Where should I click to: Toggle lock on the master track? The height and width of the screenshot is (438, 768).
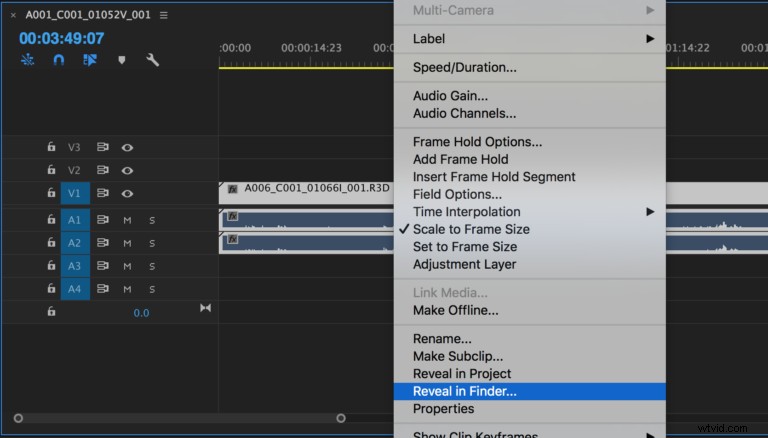[51, 311]
